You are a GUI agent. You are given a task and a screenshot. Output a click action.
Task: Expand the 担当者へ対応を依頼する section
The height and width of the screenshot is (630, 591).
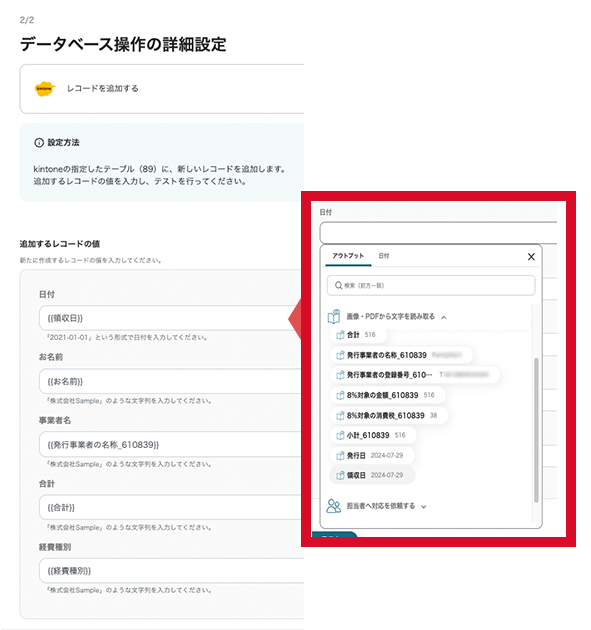click(x=423, y=507)
